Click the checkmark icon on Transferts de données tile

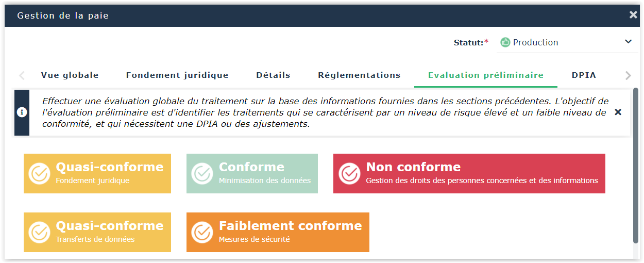pyautogui.click(x=40, y=233)
